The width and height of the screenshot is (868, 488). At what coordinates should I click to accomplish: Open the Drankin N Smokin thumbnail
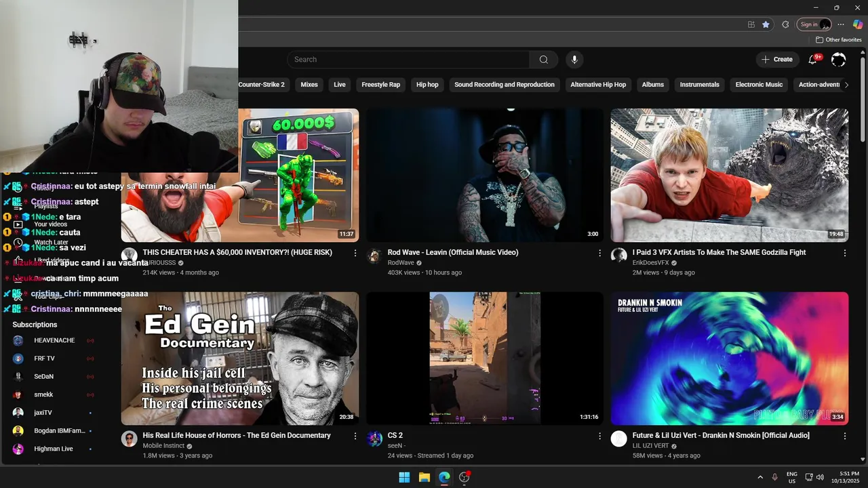pyautogui.click(x=729, y=359)
